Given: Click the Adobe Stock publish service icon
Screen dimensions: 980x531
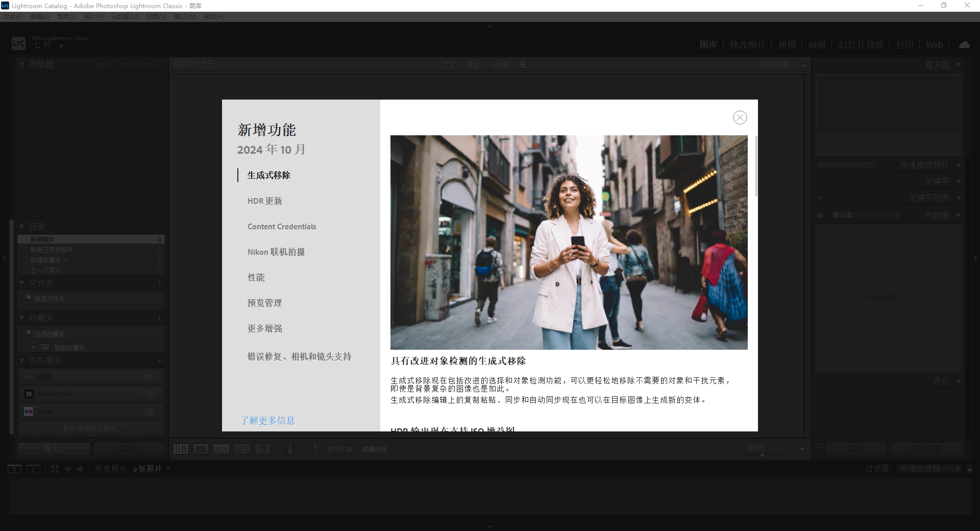Looking at the screenshot, I should 29,394.
